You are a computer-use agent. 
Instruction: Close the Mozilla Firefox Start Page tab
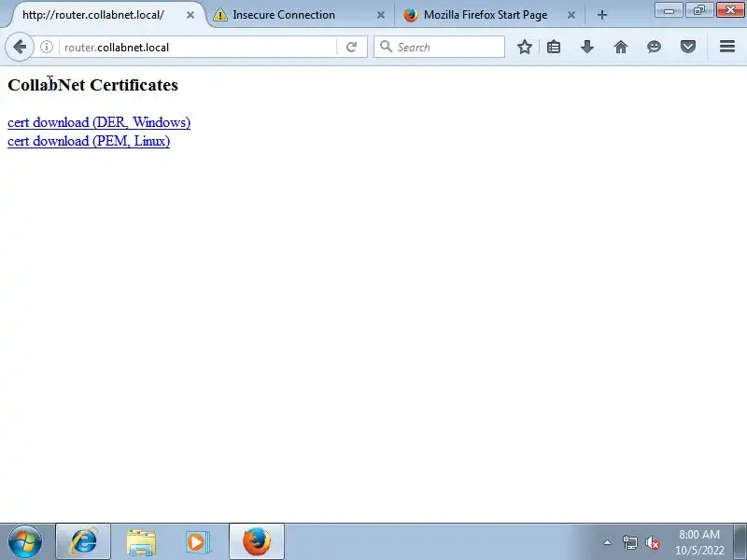[571, 15]
